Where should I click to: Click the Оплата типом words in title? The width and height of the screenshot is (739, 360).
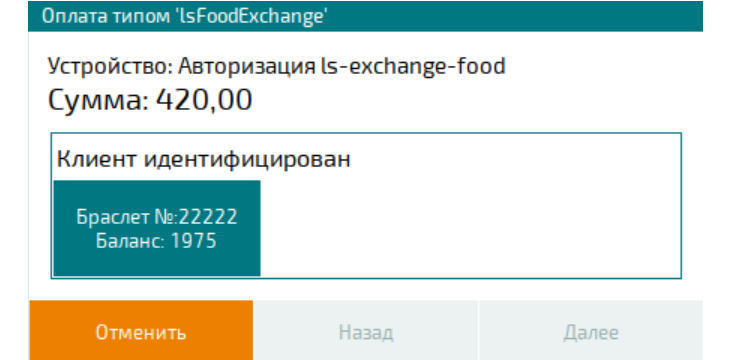tap(106, 16)
